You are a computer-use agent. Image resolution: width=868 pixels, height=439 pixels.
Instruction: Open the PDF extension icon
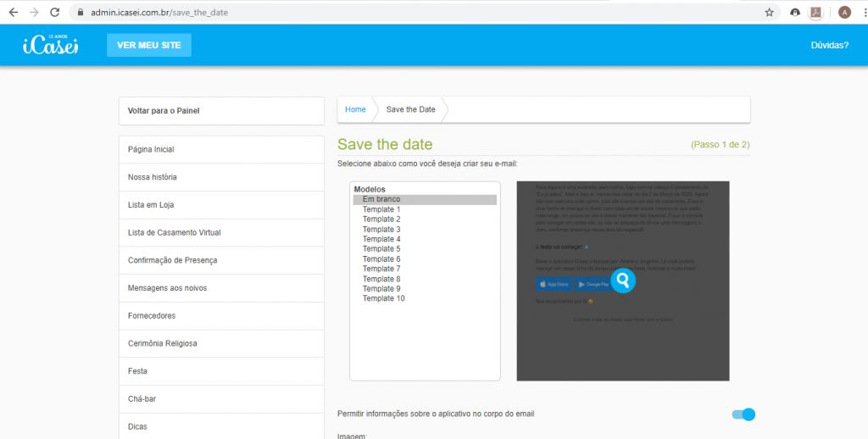point(815,12)
